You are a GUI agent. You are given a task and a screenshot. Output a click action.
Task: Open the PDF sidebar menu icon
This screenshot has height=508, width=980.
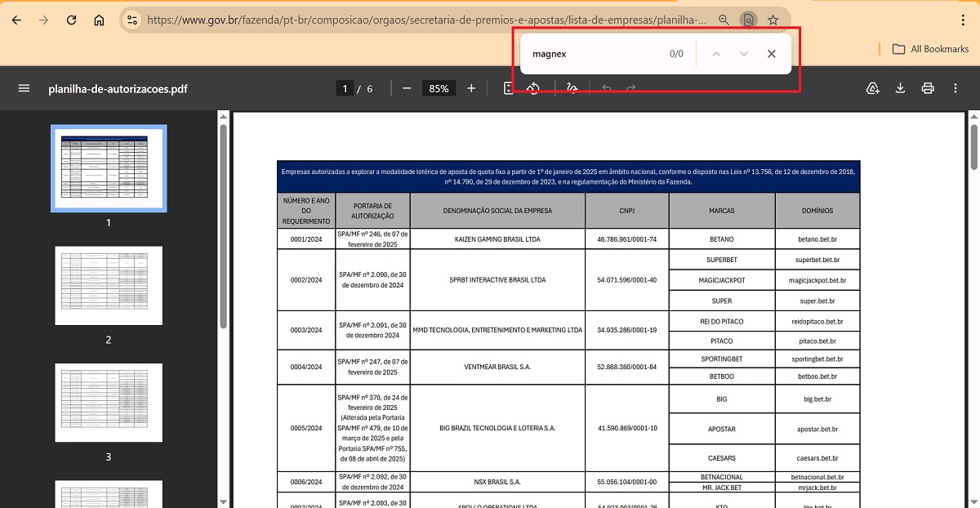[24, 88]
